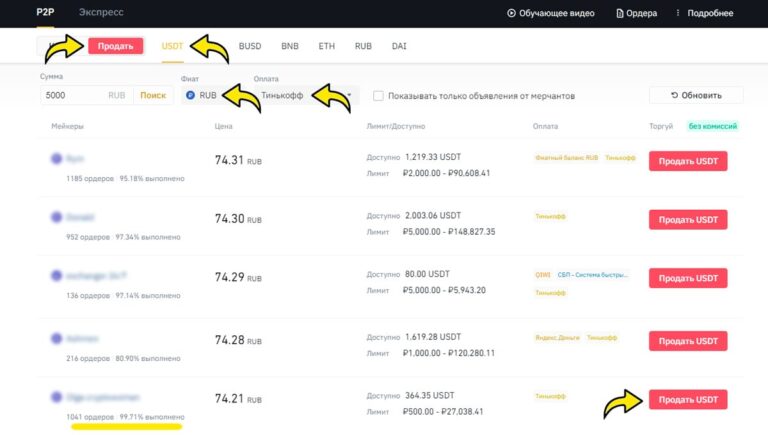
Task: Click Продать USDT for the 74.28 offer
Action: coord(688,341)
